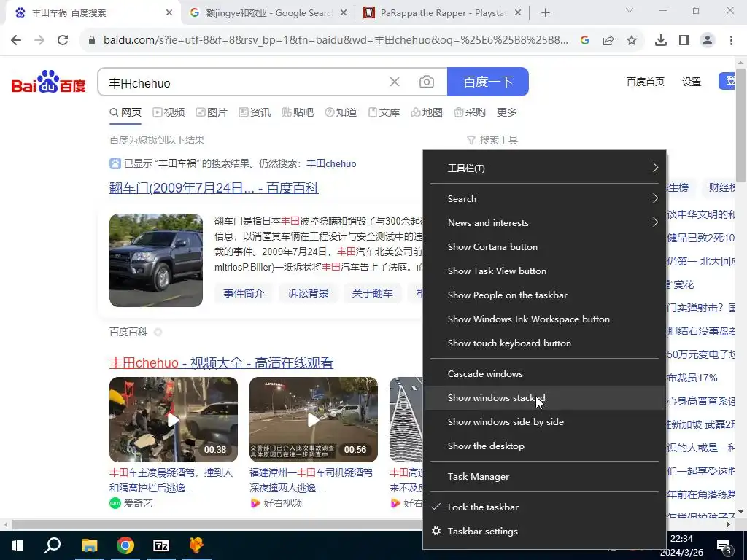The height and width of the screenshot is (560, 747).
Task: Open Taskbar settings
Action: coord(544,532)
